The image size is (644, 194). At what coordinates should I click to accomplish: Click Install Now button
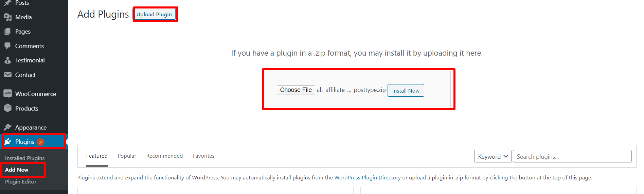(406, 91)
